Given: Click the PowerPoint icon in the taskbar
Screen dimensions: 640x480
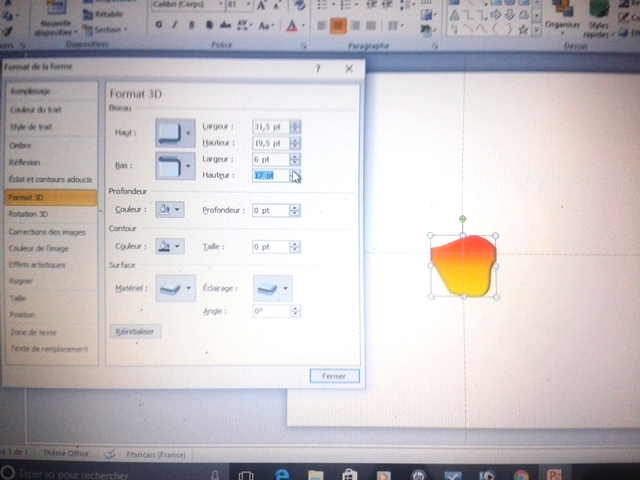Looking at the screenshot, I should [x=553, y=474].
